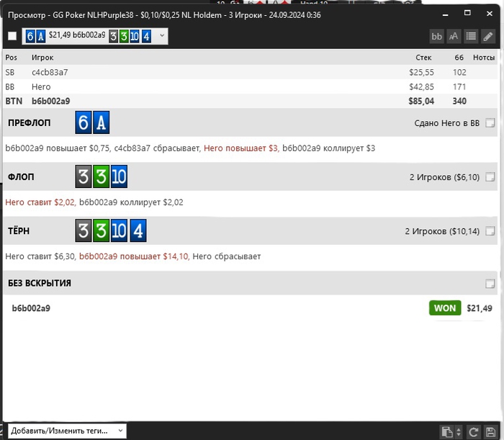Image resolution: width=504 pixels, height=440 pixels.
Task: Click the Нотсы column header
Action: click(484, 57)
